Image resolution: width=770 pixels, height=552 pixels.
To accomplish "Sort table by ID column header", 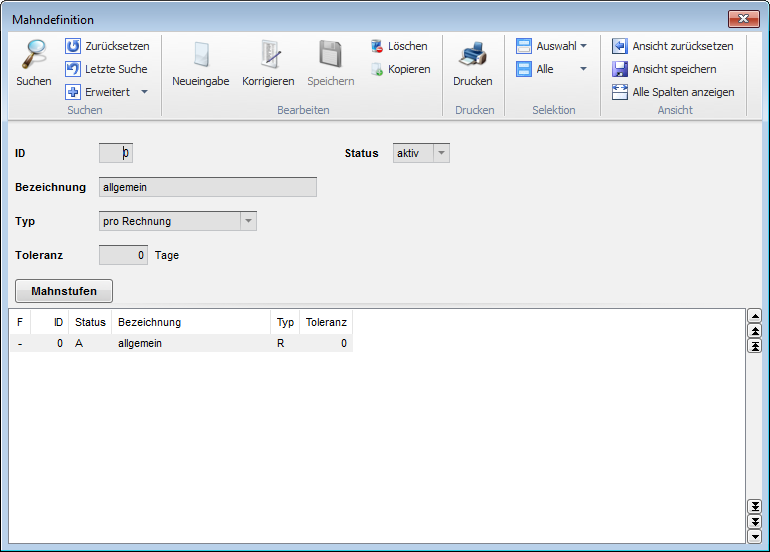I will point(50,322).
